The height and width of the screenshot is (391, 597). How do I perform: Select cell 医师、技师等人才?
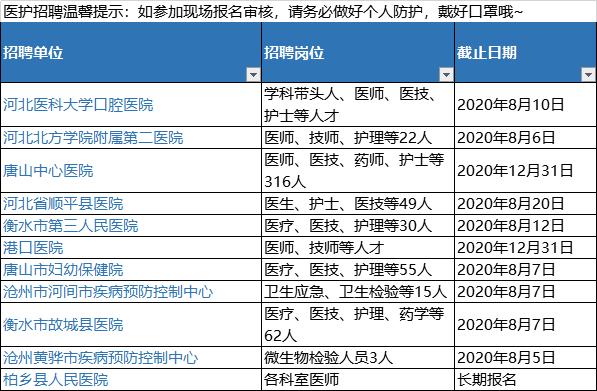pos(358,248)
